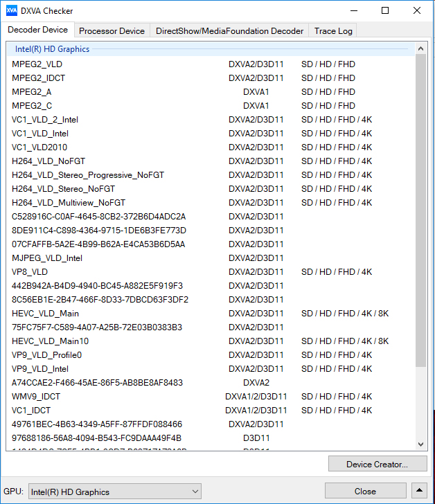Select the MPEG2_A row

[211, 92]
